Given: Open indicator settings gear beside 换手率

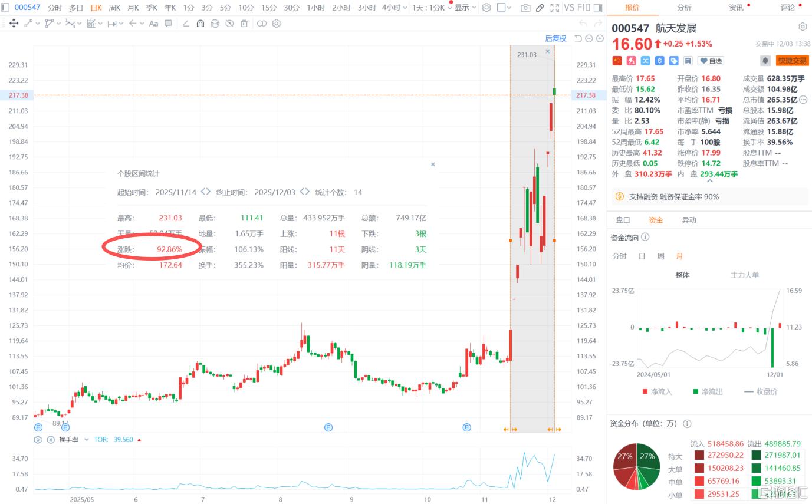Looking at the screenshot, I should [x=38, y=440].
